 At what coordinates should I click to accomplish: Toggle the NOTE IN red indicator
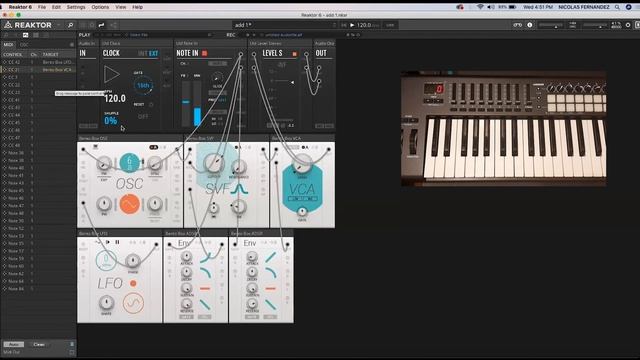click(204, 53)
